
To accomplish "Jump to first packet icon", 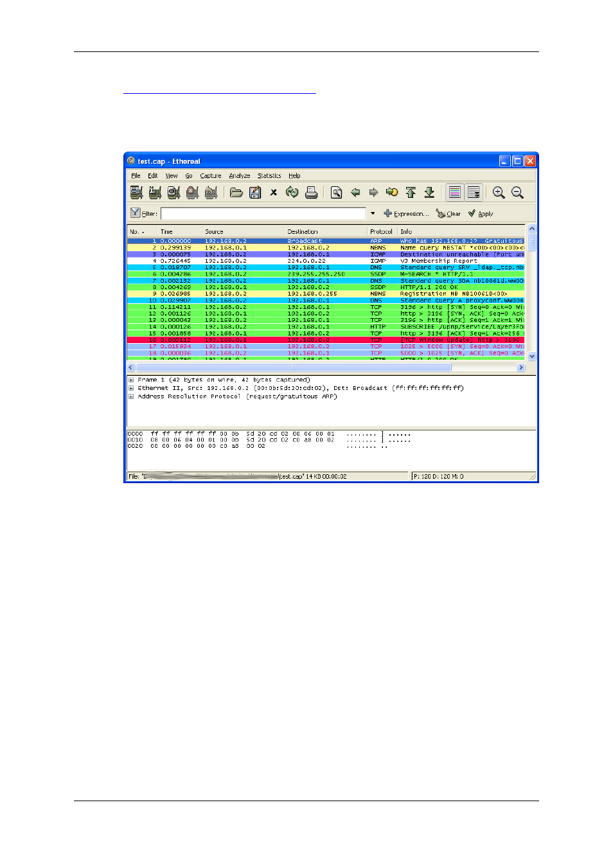I will tap(411, 192).
